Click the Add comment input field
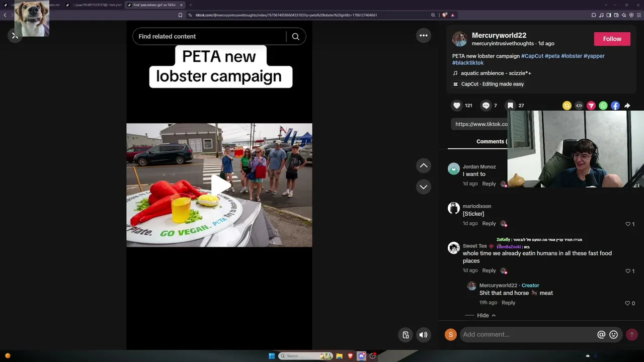Viewport: 644px width, 362px height. [527, 334]
